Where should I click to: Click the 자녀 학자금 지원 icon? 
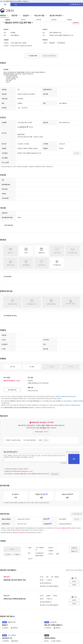pos(73,251)
